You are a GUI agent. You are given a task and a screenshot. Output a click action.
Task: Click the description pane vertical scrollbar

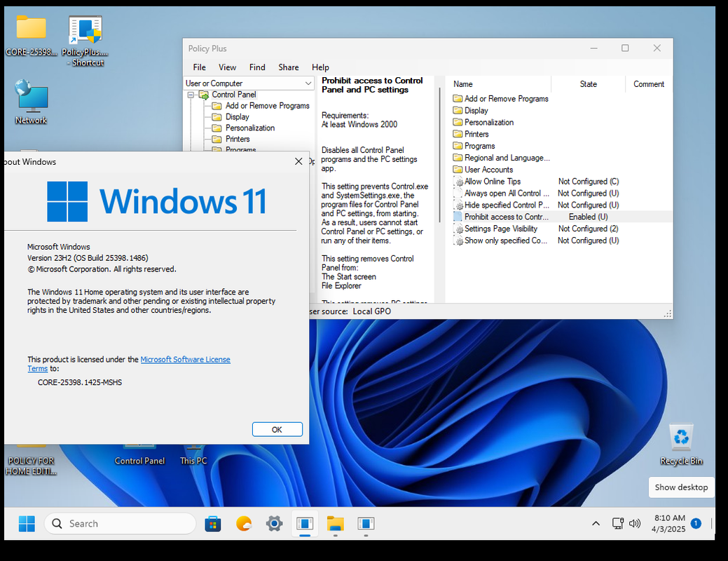pos(439,155)
